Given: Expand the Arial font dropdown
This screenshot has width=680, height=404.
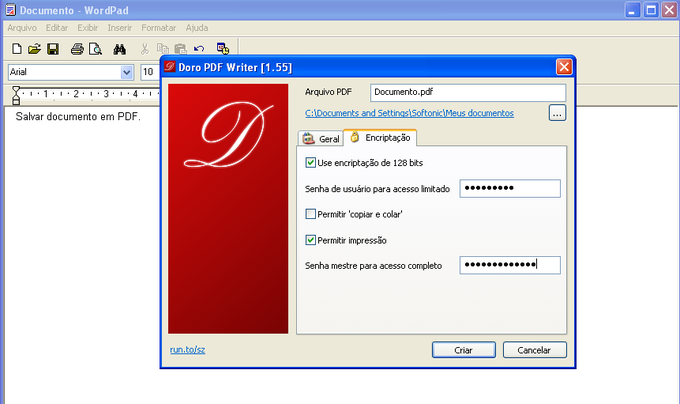Looking at the screenshot, I should (x=126, y=72).
